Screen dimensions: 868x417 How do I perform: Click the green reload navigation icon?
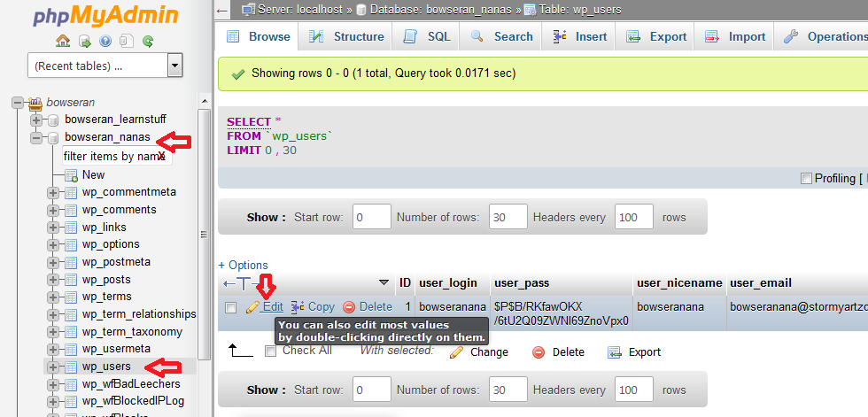(148, 41)
